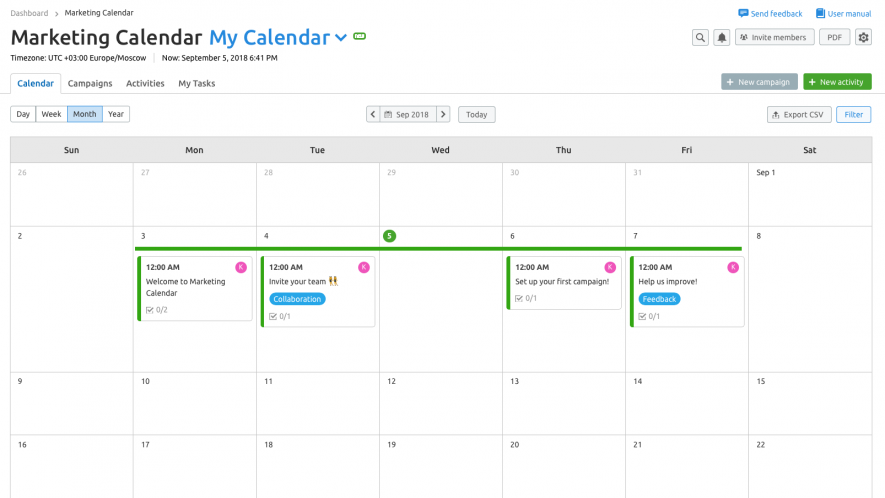Click the 0/2 checklist on Welcome activity
This screenshot has height=498, width=885.
157,309
